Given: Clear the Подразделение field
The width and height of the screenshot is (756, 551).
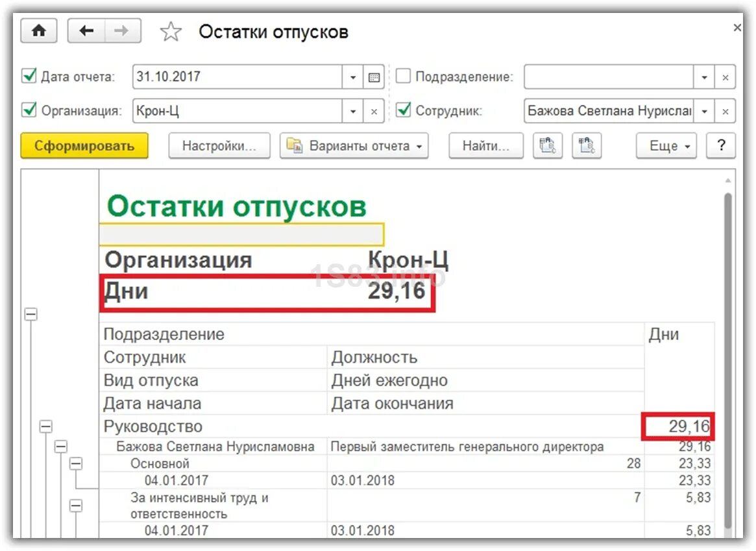Looking at the screenshot, I should coord(725,77).
